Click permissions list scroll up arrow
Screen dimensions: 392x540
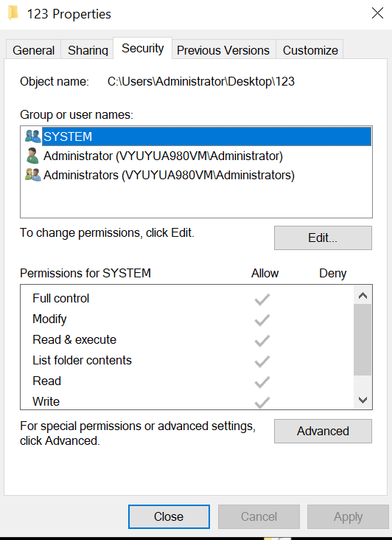[363, 296]
